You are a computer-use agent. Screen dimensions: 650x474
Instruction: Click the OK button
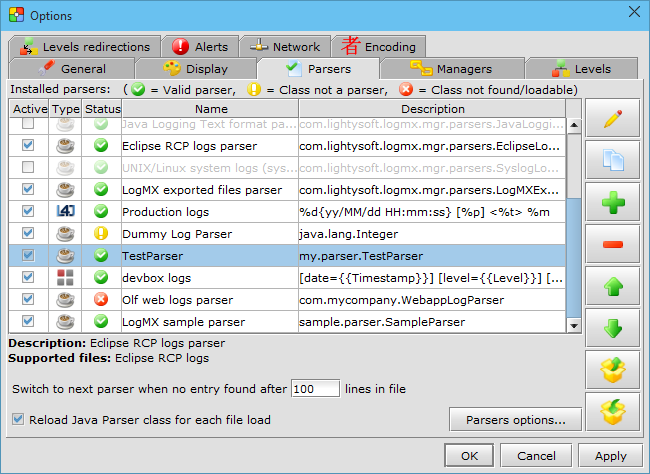pos(469,456)
